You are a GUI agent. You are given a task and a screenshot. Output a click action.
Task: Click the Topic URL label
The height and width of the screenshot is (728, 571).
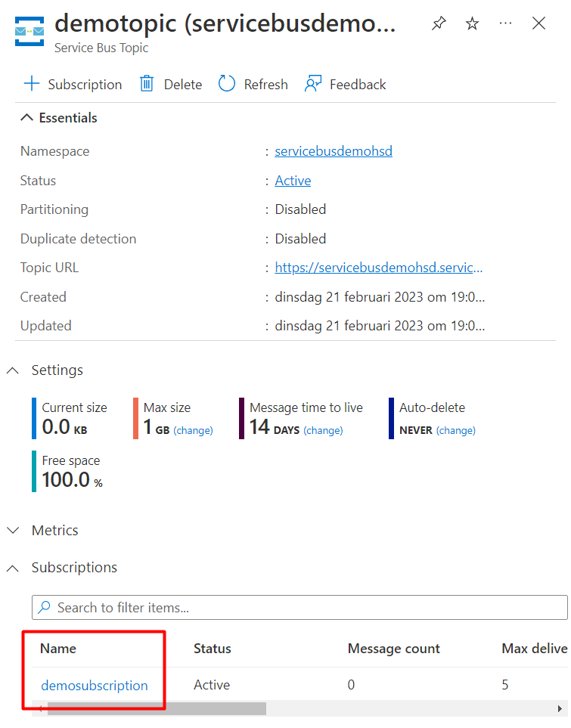(x=49, y=268)
